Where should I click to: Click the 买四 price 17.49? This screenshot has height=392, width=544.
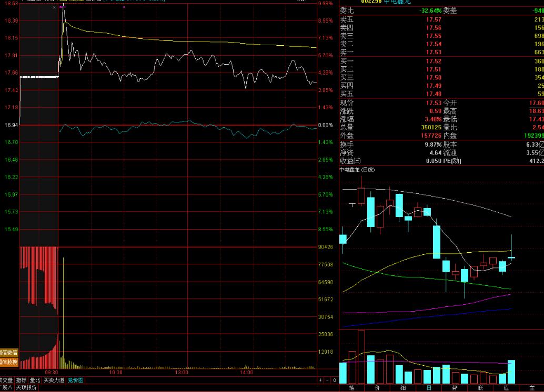434,86
